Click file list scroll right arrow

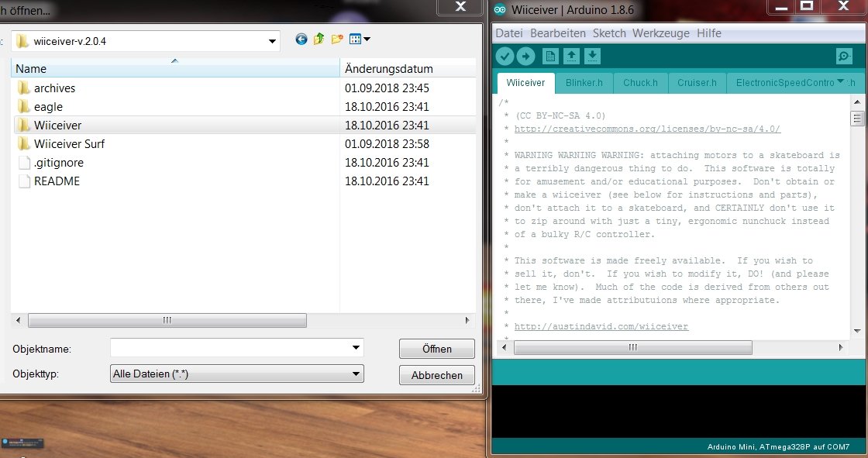(x=467, y=320)
